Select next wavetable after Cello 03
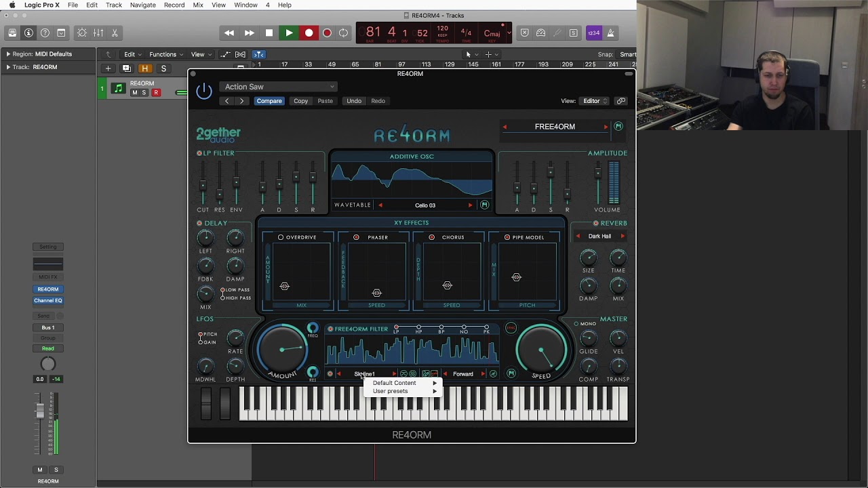The height and width of the screenshot is (488, 868). 470,205
